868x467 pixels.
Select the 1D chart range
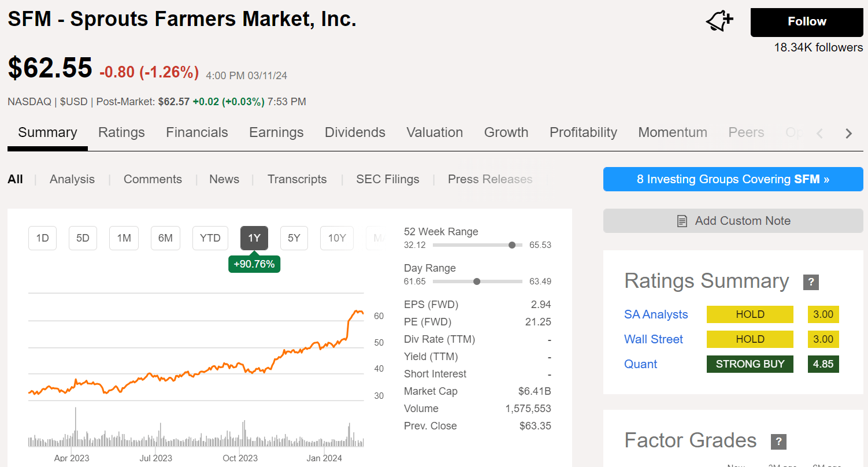point(42,238)
